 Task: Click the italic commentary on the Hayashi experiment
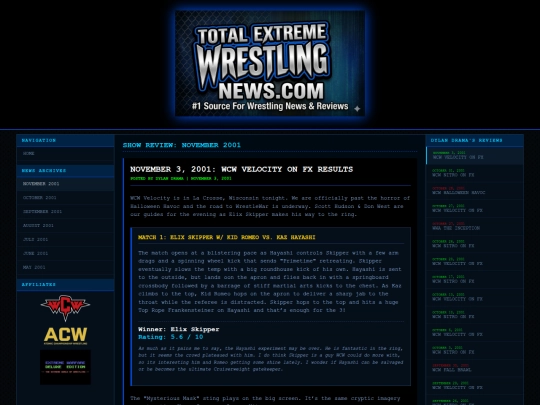tap(271, 359)
